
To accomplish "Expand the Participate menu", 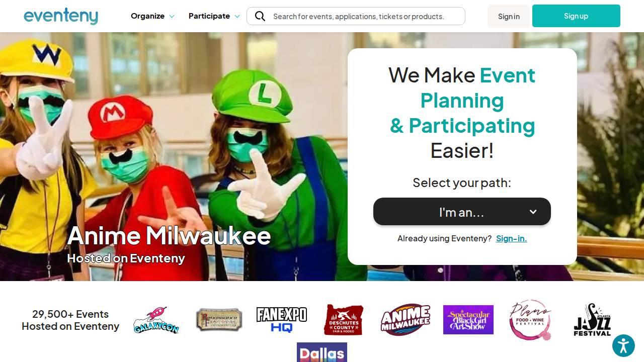I will pos(214,16).
